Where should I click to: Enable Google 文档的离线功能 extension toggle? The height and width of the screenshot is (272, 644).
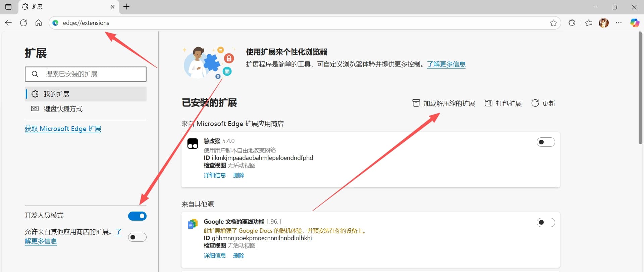coord(545,222)
